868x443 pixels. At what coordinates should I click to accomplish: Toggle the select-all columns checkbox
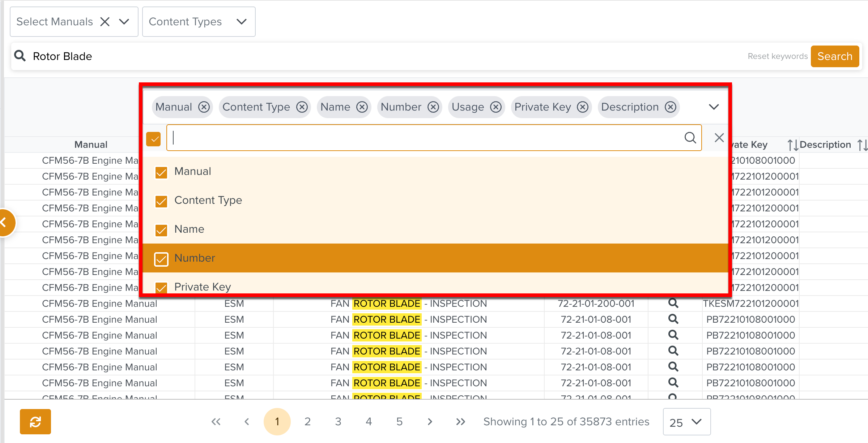pos(154,139)
